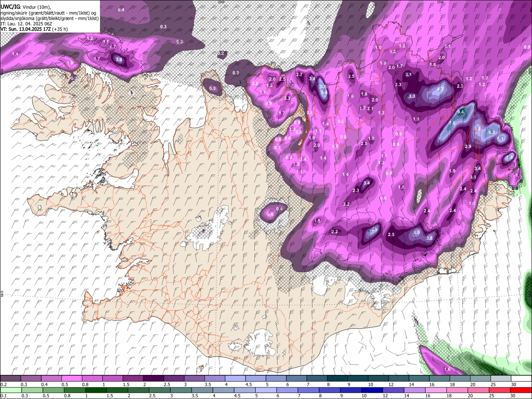Screen dimensions: 532x399
Task: Select darkest green rain swatch between 1 and 1.5
Action: (x=95, y=390)
